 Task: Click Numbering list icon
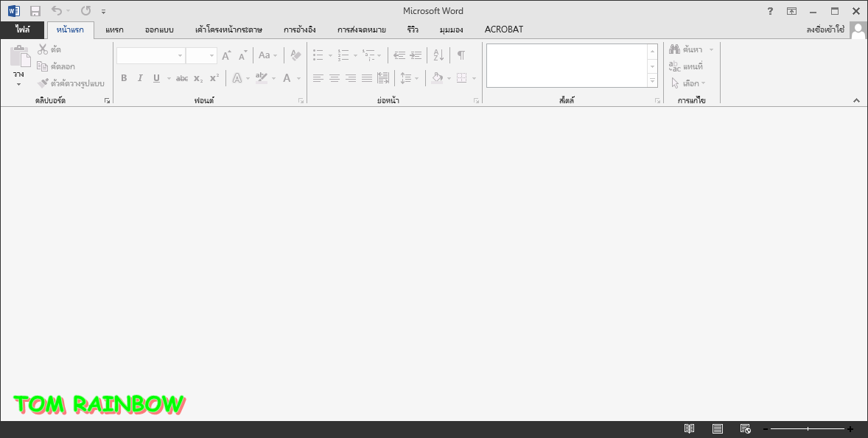point(343,55)
